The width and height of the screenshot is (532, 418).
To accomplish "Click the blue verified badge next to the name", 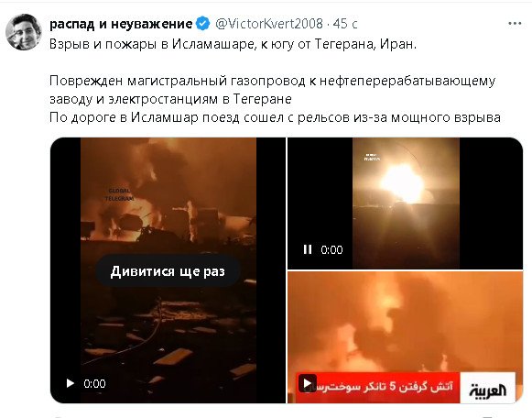I will point(203,24).
